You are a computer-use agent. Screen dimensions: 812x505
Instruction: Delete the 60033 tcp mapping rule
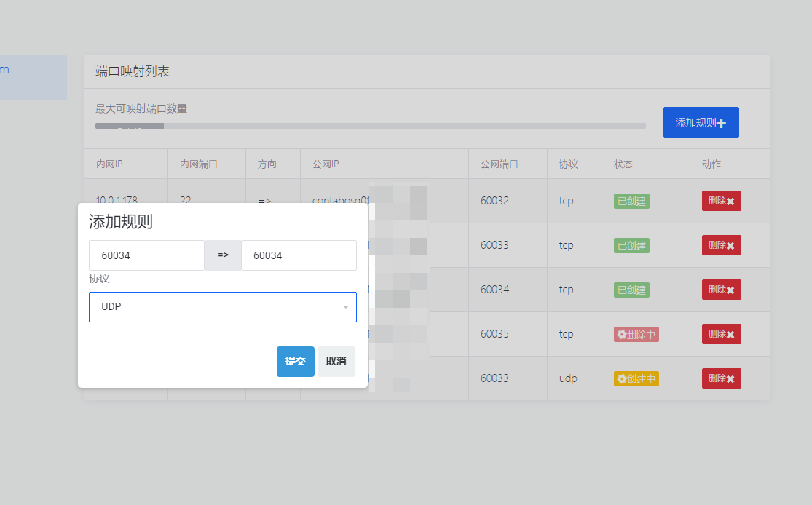tap(722, 245)
